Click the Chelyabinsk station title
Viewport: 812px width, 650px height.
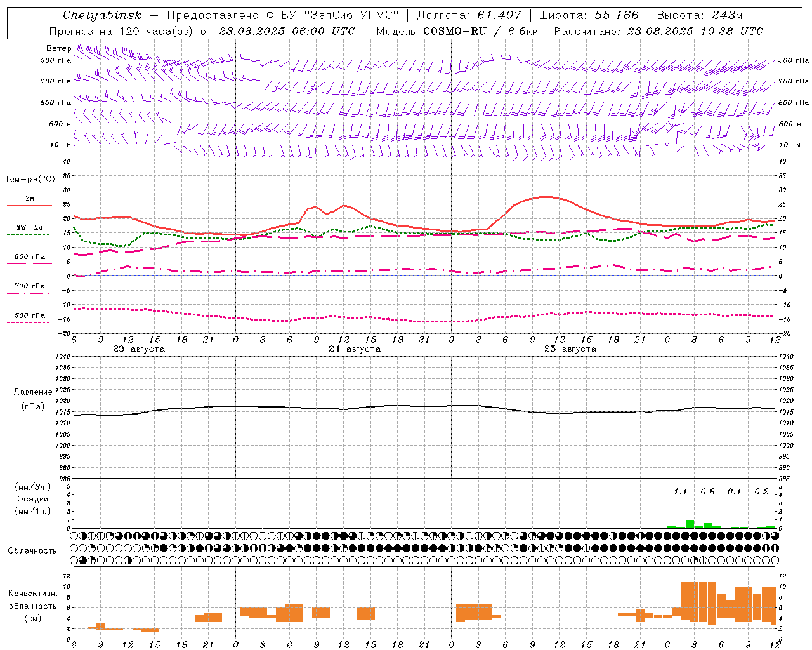point(101,15)
